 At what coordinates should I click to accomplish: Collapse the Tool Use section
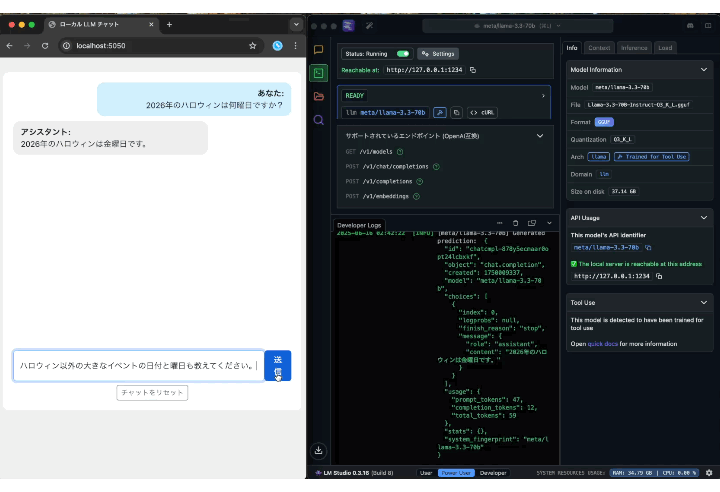(x=703, y=303)
